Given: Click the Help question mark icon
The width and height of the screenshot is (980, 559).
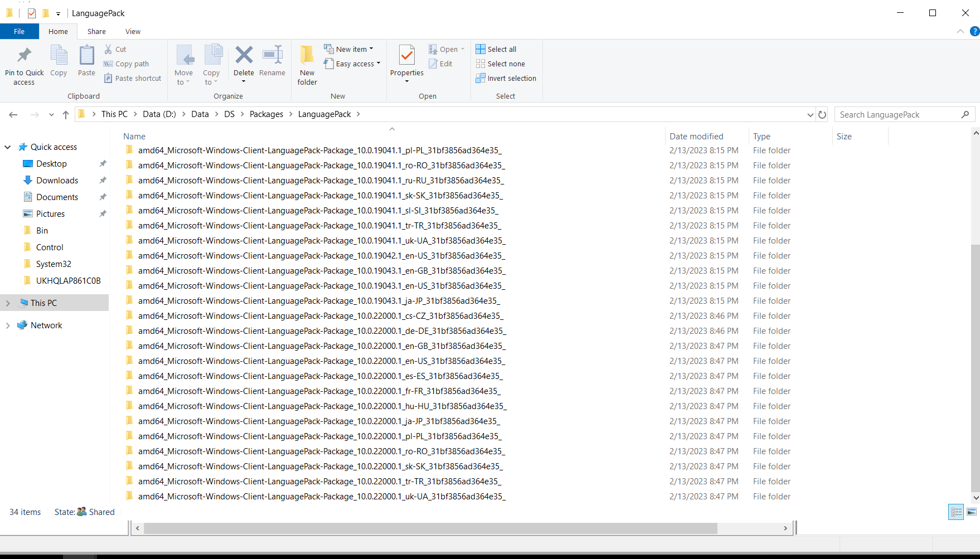Looking at the screenshot, I should pyautogui.click(x=974, y=31).
